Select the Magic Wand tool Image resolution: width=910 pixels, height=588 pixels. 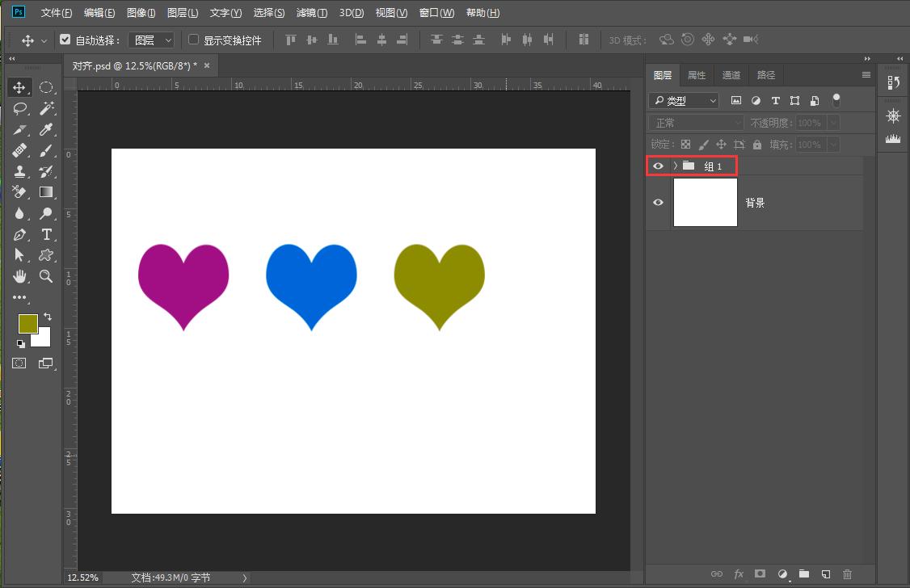tap(47, 108)
